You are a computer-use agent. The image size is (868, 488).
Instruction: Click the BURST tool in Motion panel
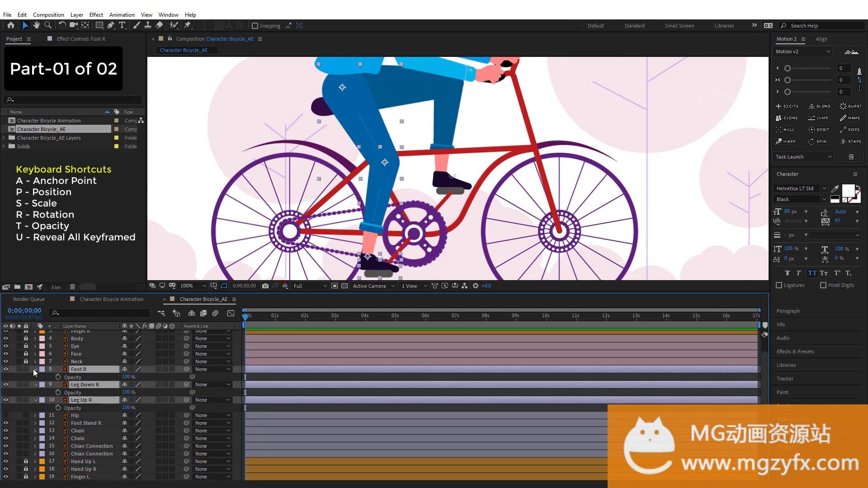[x=851, y=106]
